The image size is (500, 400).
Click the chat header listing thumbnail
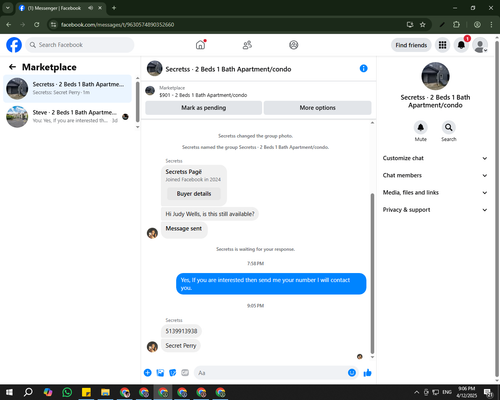155,68
